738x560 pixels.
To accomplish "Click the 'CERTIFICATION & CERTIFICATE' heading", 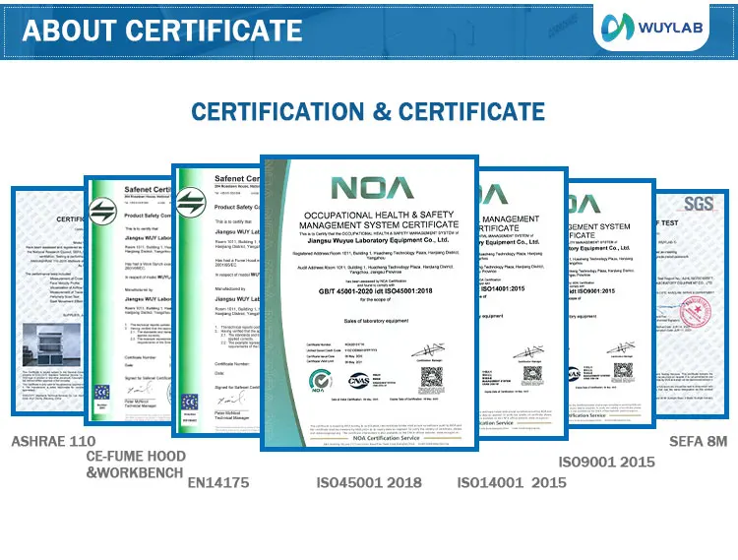I will click(x=368, y=112).
